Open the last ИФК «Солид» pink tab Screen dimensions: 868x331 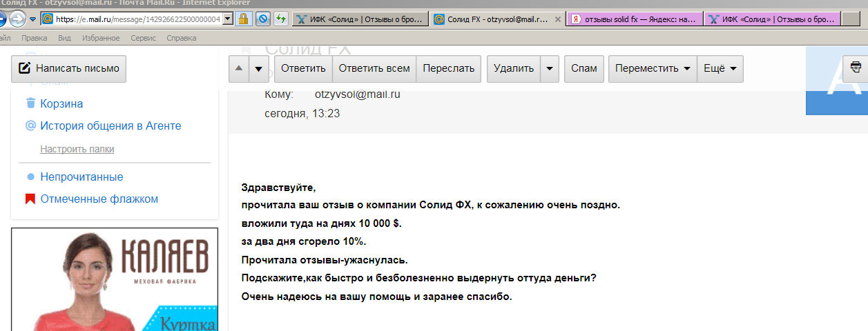point(773,19)
